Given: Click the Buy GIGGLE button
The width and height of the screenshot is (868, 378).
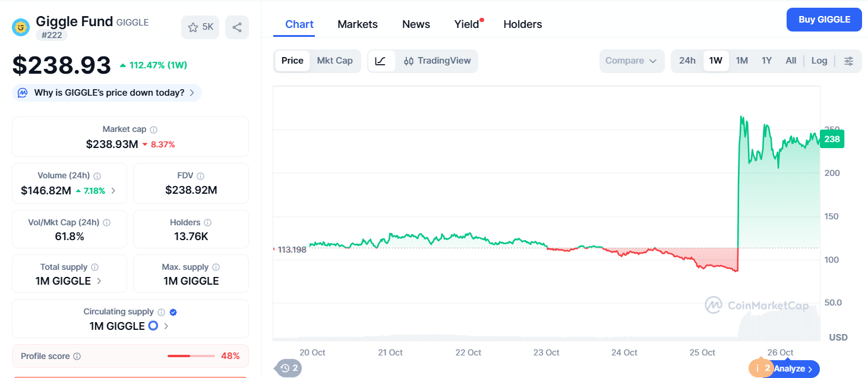Looking at the screenshot, I should (824, 20).
